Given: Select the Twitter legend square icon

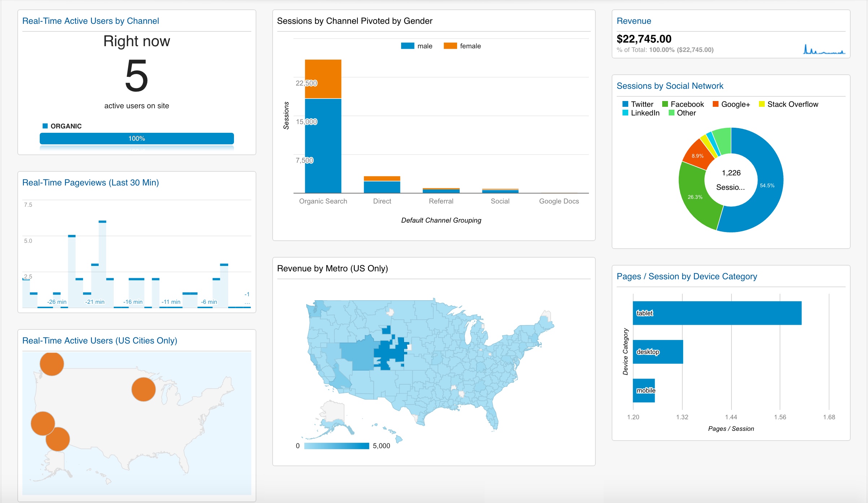Looking at the screenshot, I should (x=625, y=104).
